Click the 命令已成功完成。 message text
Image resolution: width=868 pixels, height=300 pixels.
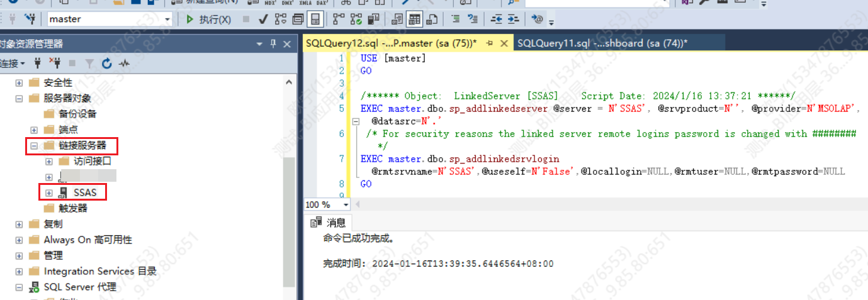pos(359,239)
